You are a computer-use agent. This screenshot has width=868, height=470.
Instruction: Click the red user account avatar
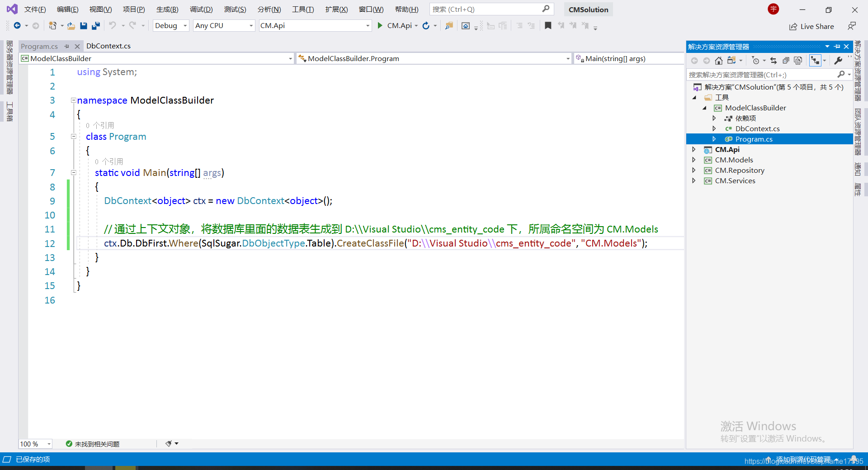pos(774,9)
